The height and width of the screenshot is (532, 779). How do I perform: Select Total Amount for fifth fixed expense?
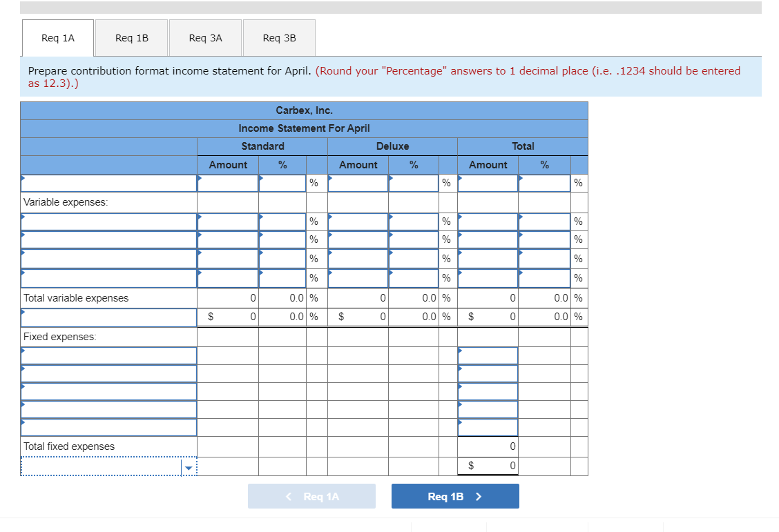[488, 427]
